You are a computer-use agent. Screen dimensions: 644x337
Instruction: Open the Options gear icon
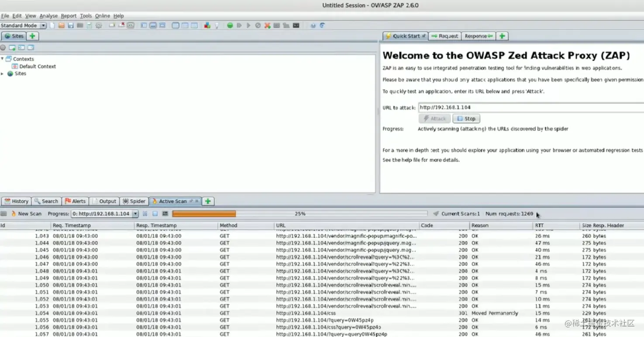point(99,25)
